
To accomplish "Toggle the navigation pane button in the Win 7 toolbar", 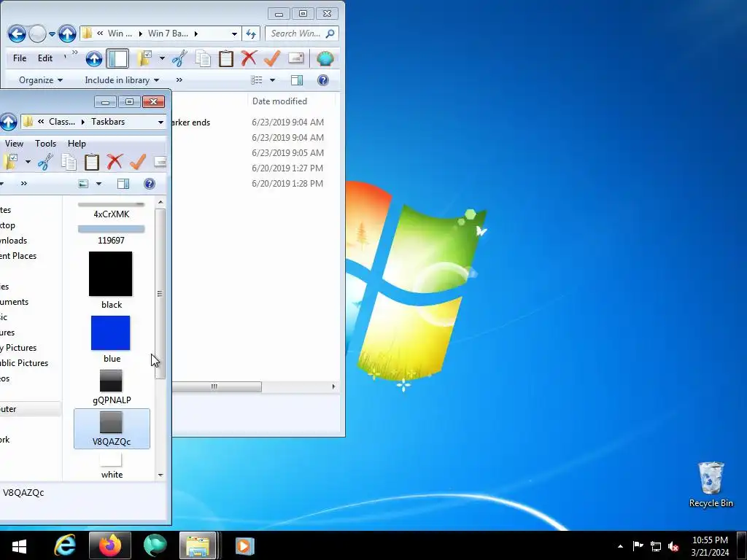I will [x=117, y=58].
